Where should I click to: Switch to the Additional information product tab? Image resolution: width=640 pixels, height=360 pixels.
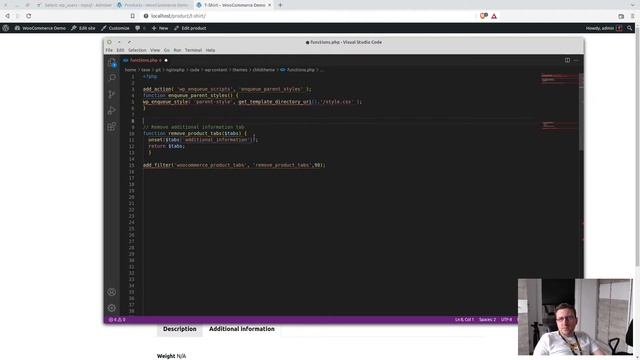(x=242, y=329)
